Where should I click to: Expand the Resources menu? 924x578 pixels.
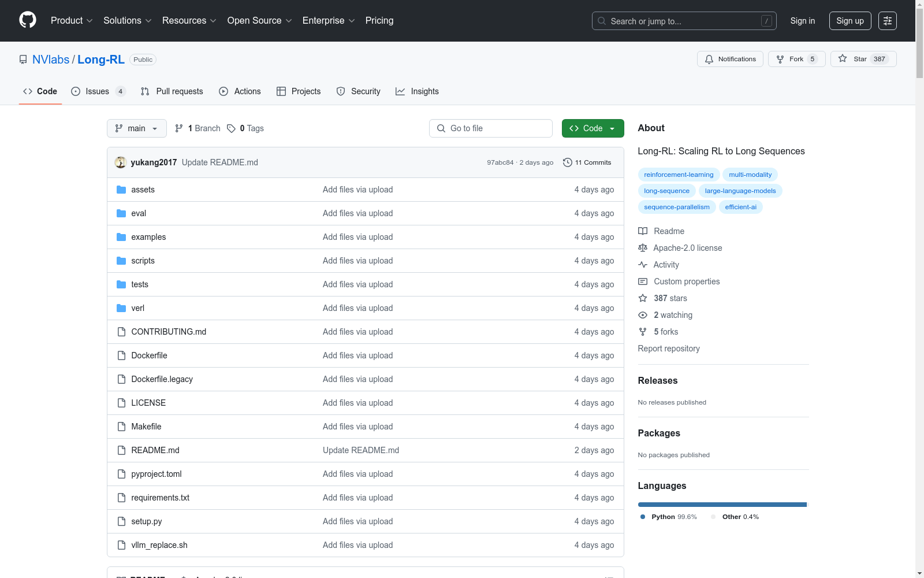(189, 20)
